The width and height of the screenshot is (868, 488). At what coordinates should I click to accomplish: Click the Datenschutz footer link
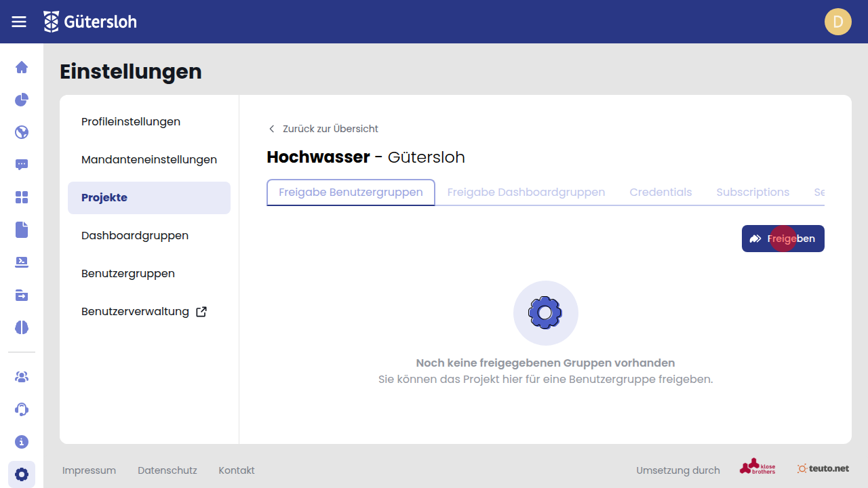pyautogui.click(x=167, y=470)
